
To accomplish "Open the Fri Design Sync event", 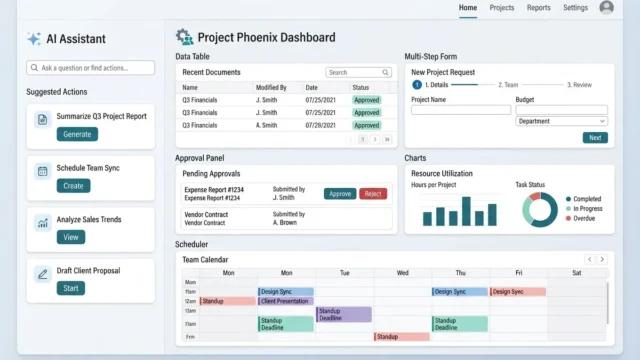I will click(518, 291).
